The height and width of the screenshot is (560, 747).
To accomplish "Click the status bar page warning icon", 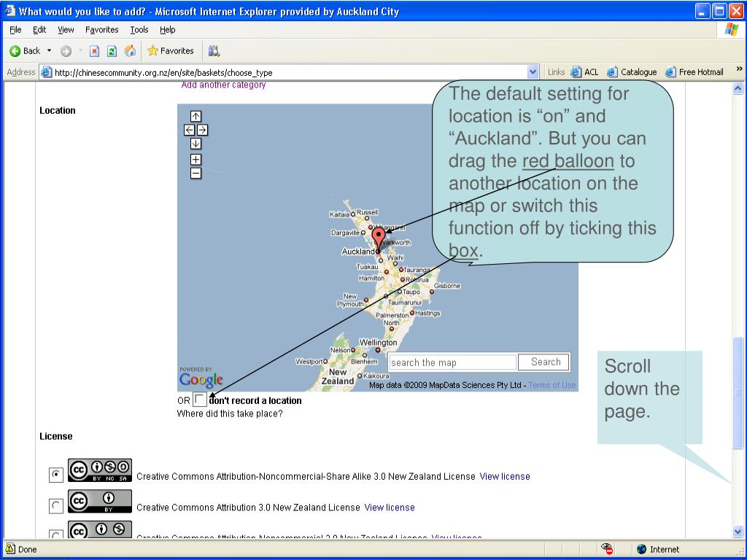I will pyautogui.click(x=10, y=549).
